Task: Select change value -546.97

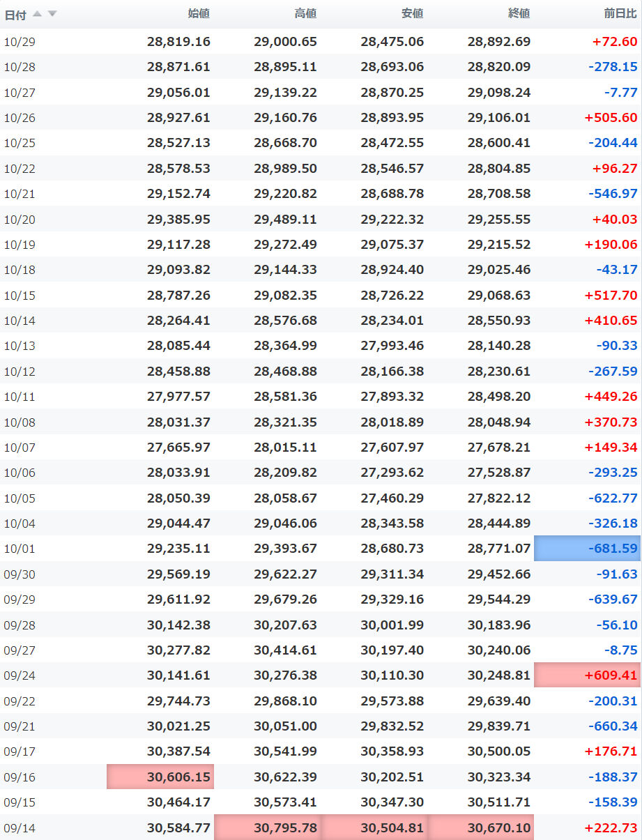Action: coord(613,193)
